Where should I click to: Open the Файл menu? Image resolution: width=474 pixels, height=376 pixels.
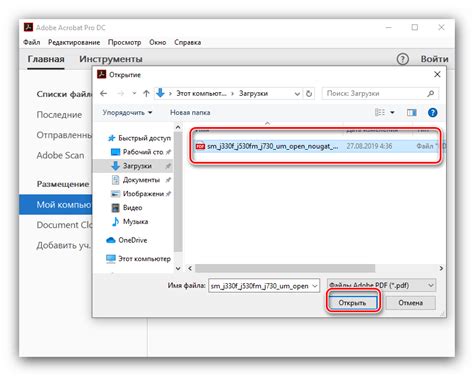(32, 42)
